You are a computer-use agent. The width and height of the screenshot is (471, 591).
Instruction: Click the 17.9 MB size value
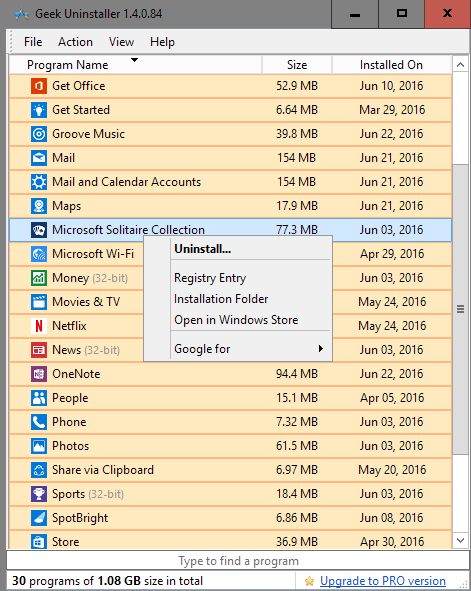pyautogui.click(x=297, y=206)
